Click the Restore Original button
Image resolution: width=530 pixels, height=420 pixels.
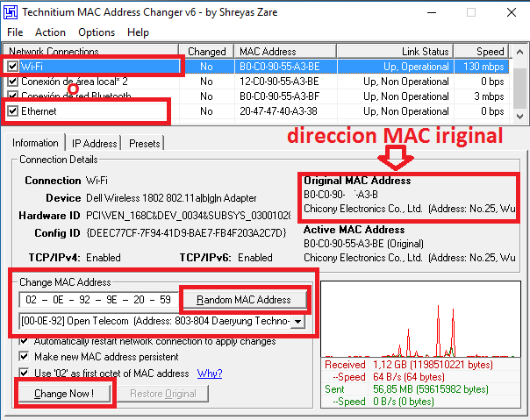coord(163,394)
